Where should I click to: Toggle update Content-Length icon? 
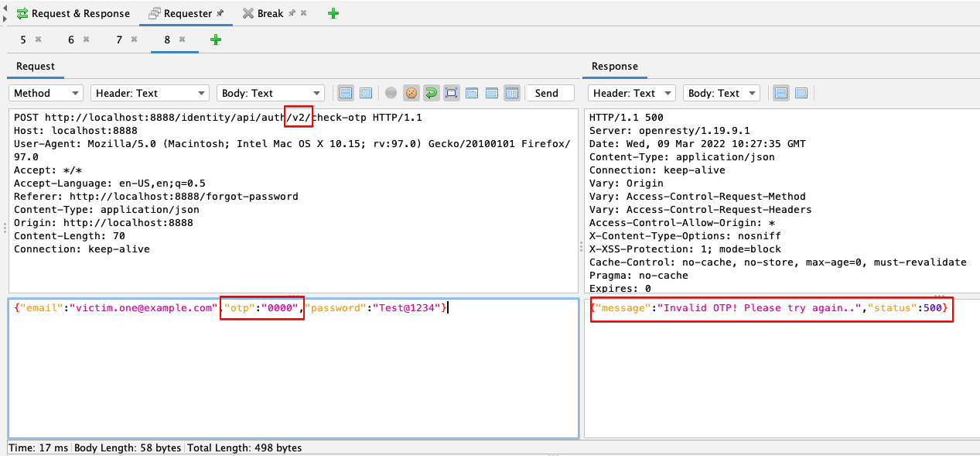point(452,93)
